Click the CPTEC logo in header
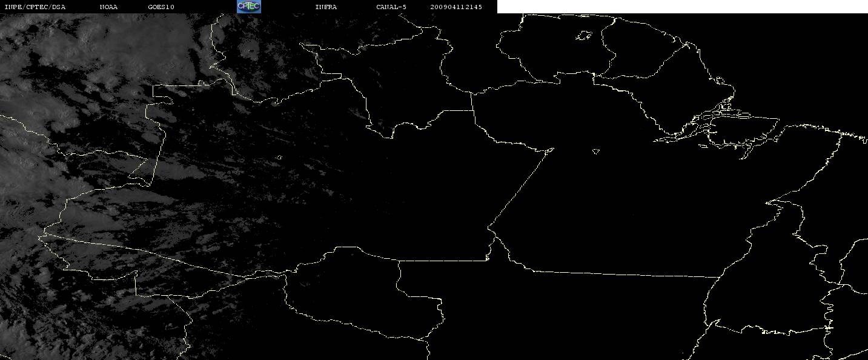Image resolution: width=868 pixels, height=360 pixels. pyautogui.click(x=248, y=7)
